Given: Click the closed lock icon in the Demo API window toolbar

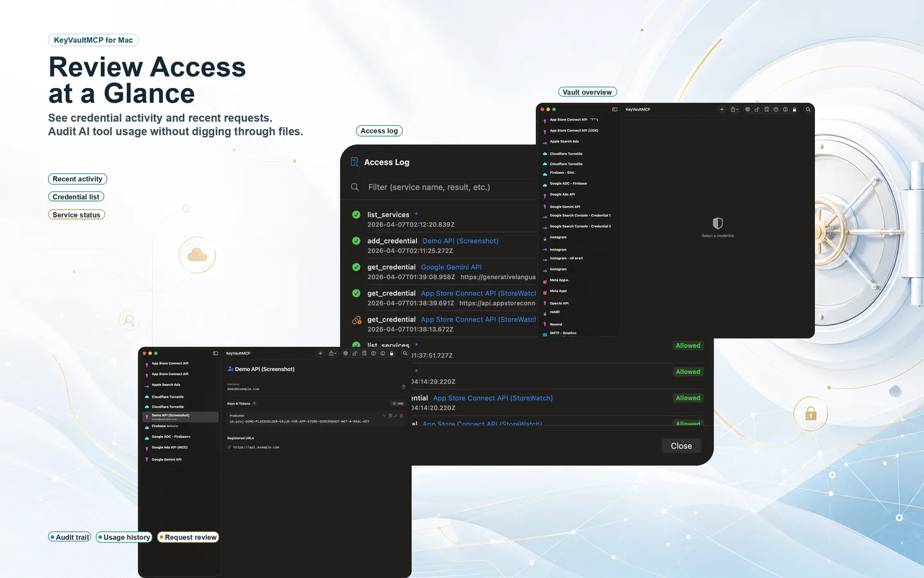Looking at the screenshot, I should [x=391, y=353].
